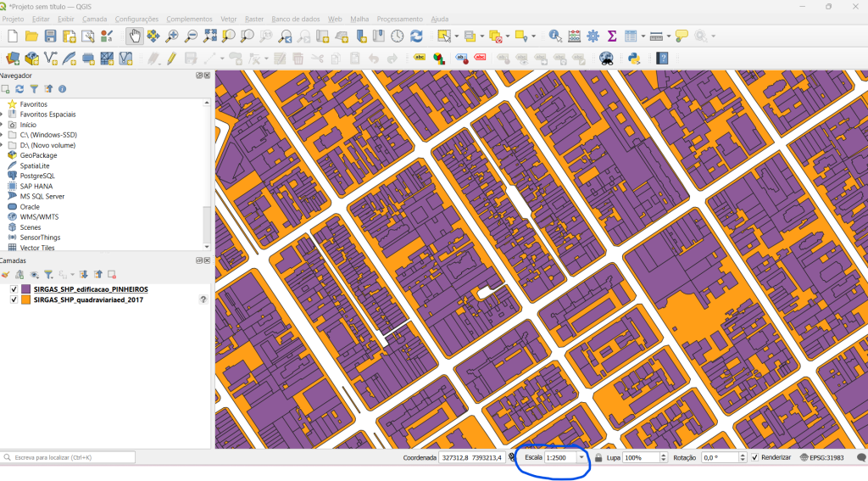Screen dimensions: 868x481
Task: Open the Escala scale dropdown
Action: coord(581,457)
